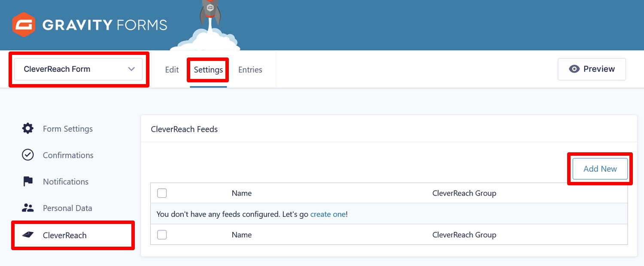
Task: Click the CleverReach sidebar icon
Action: (x=28, y=235)
